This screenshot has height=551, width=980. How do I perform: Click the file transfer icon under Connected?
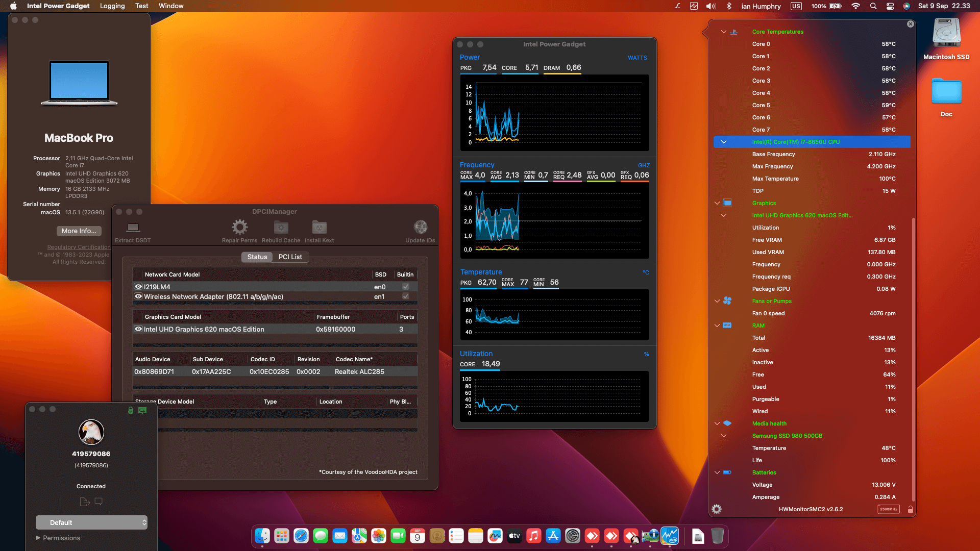(85, 502)
